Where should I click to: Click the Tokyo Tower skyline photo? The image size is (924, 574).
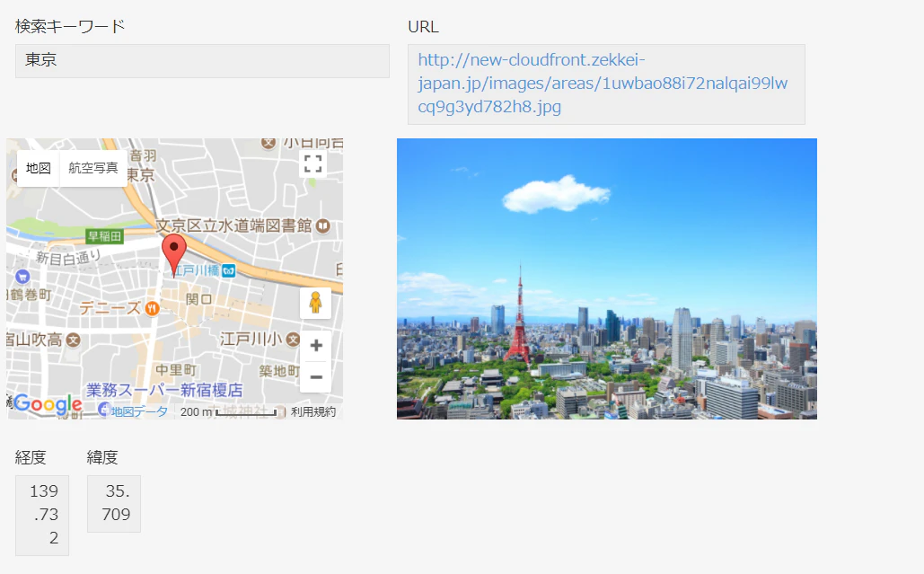click(607, 278)
